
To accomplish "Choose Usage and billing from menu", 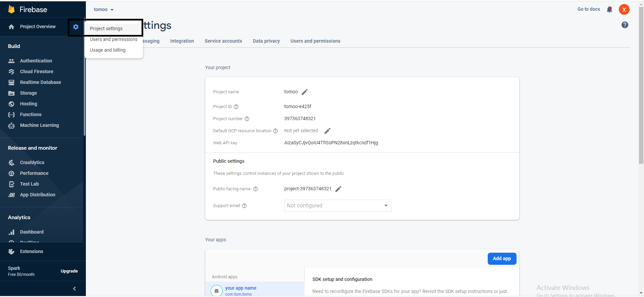I will pos(108,50).
